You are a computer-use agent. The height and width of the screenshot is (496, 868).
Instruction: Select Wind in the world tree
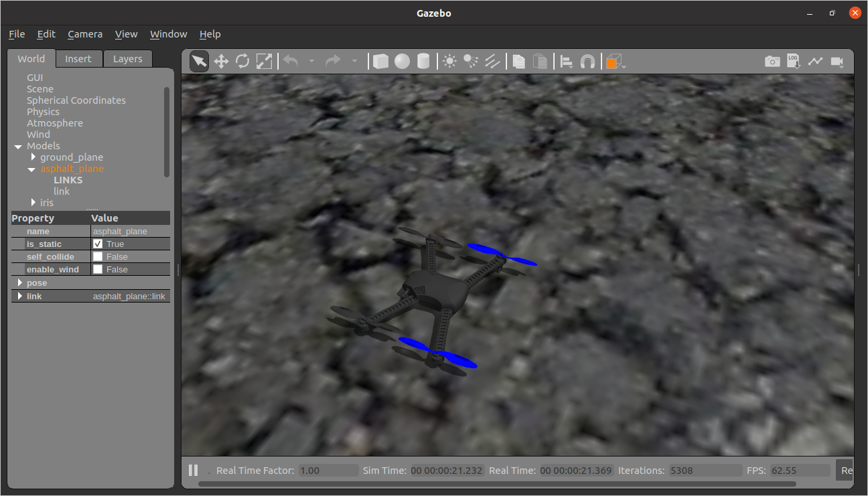[38, 135]
